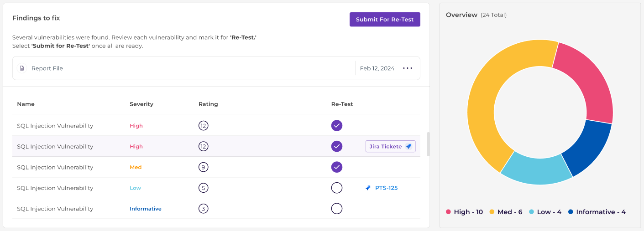Viewport: 644px width, 231px height.
Task: Uncheck Re-Test for the first High finding
Action: 337,126
